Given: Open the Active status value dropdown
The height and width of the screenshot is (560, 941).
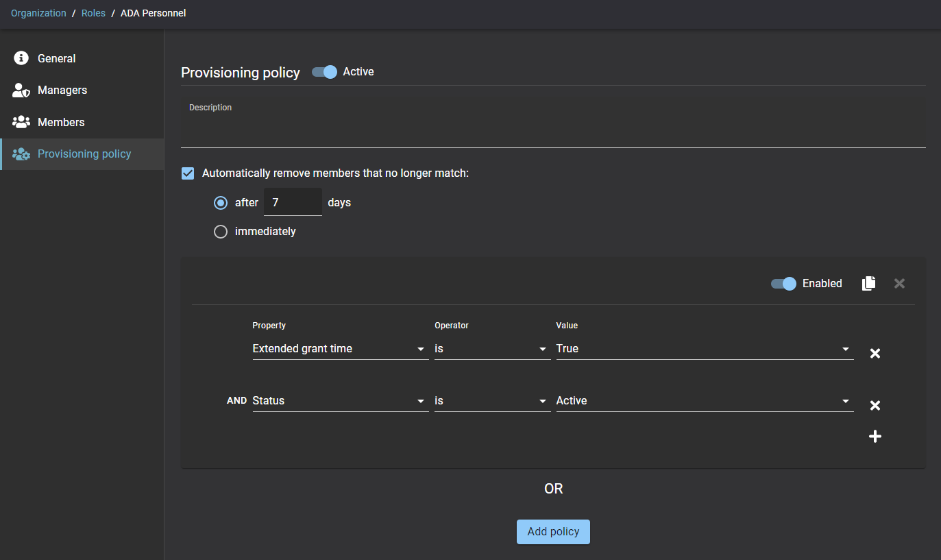Looking at the screenshot, I should coord(704,401).
